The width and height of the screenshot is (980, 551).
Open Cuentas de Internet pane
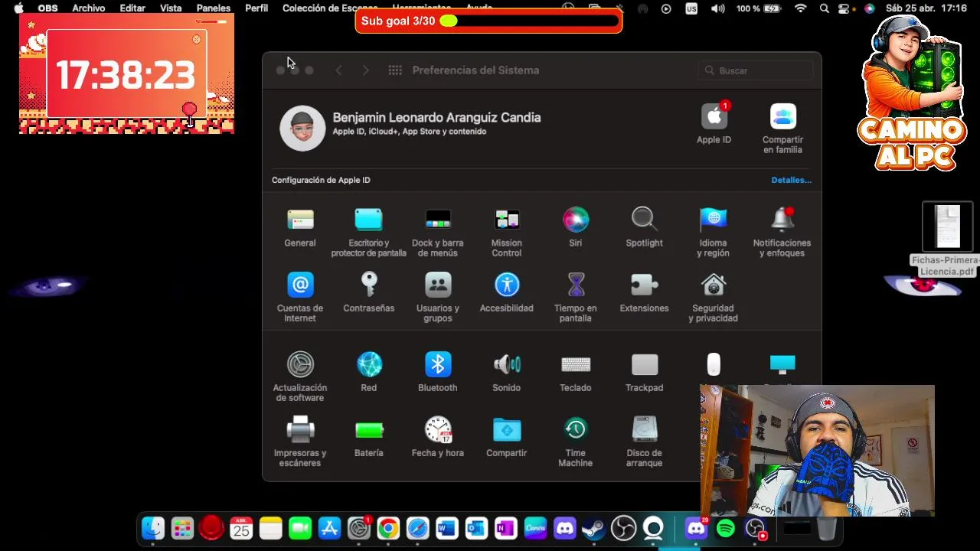coord(300,297)
